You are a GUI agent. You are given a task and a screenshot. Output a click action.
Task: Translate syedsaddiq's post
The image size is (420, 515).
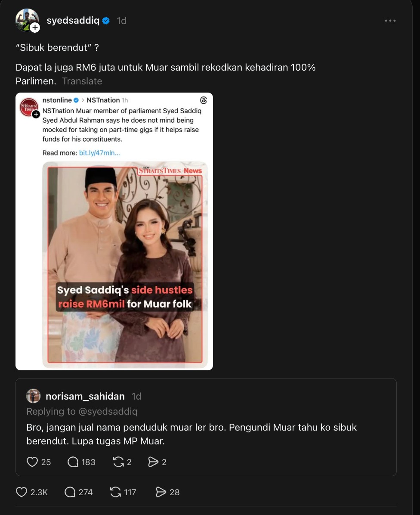[82, 81]
